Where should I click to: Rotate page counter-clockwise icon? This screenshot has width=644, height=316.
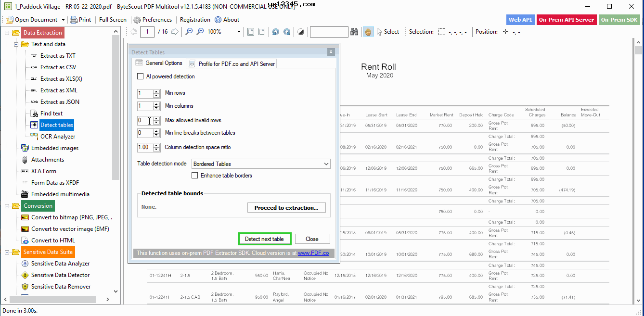pyautogui.click(x=275, y=32)
